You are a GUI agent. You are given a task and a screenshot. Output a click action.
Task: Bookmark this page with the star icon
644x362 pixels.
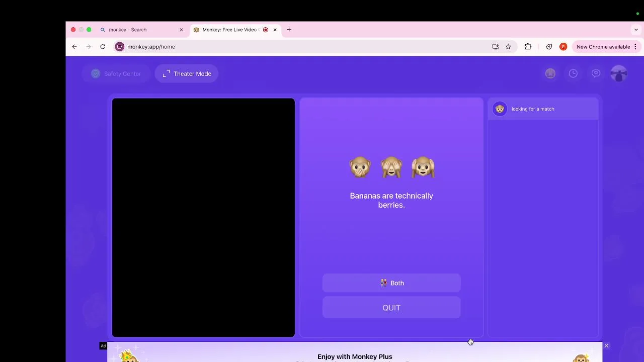[508, 47]
